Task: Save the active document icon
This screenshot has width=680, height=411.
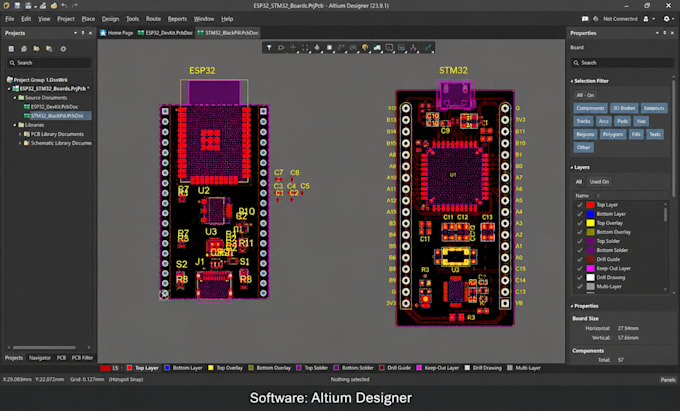Action: 17,6
